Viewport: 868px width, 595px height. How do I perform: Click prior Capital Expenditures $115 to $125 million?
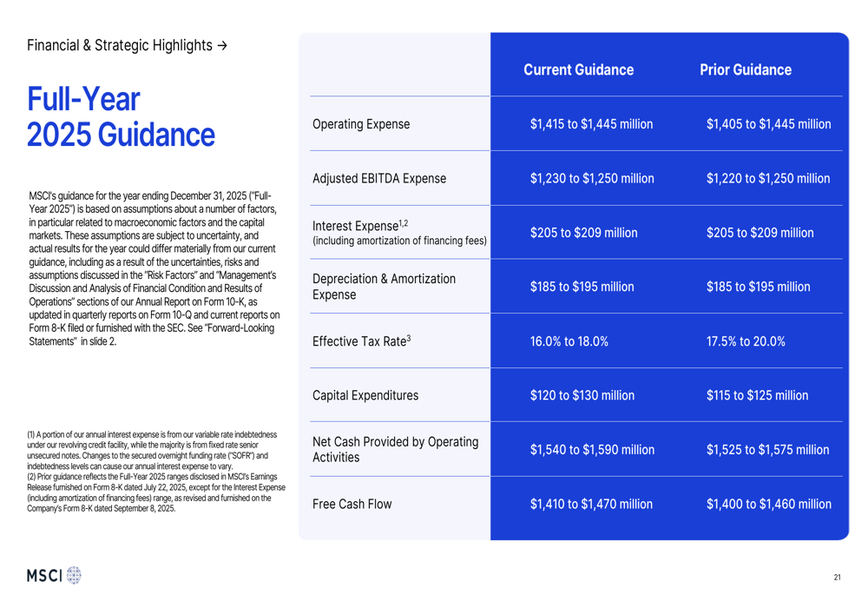(757, 395)
